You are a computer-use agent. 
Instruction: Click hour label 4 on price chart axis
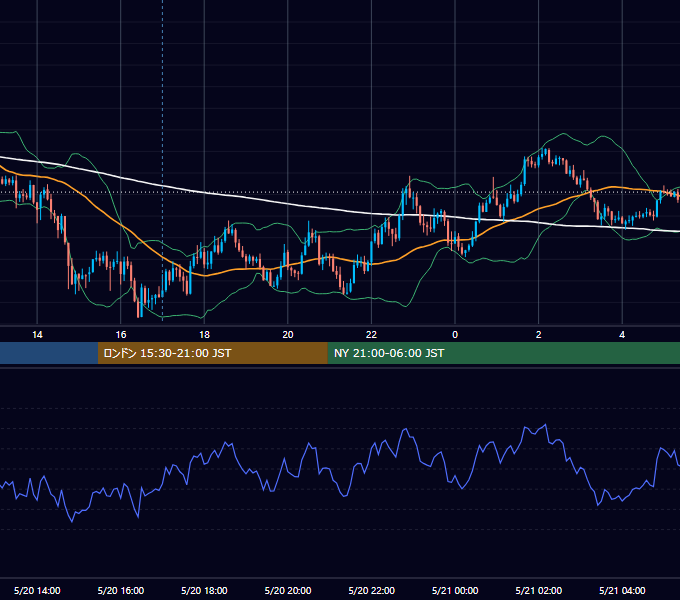tap(622, 335)
